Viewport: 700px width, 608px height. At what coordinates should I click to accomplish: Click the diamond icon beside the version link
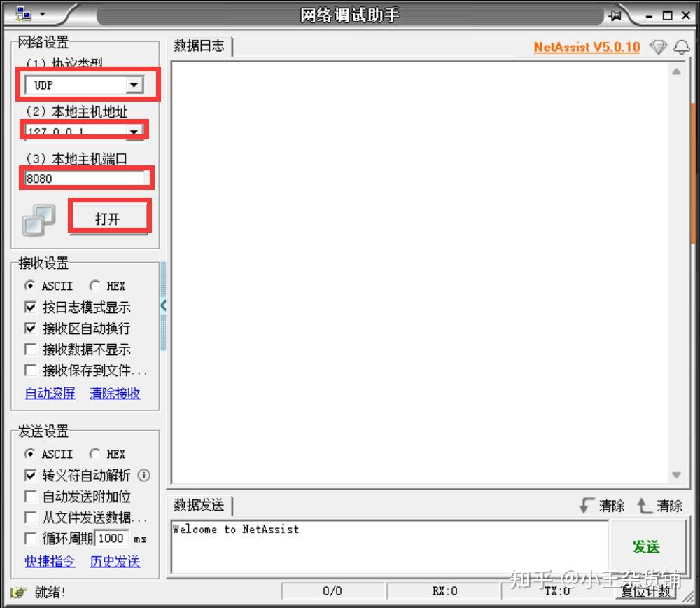658,46
